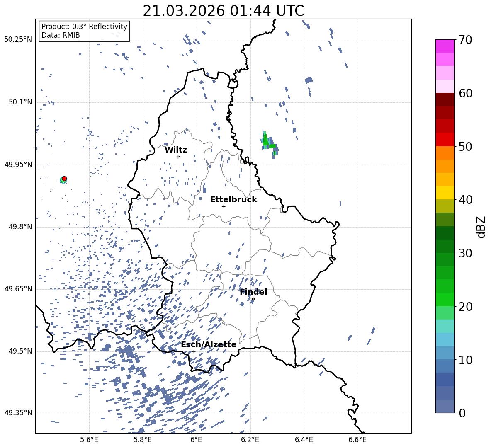491x448 pixels.
Task: Click the Findel location cross marker
Action: pos(253,299)
